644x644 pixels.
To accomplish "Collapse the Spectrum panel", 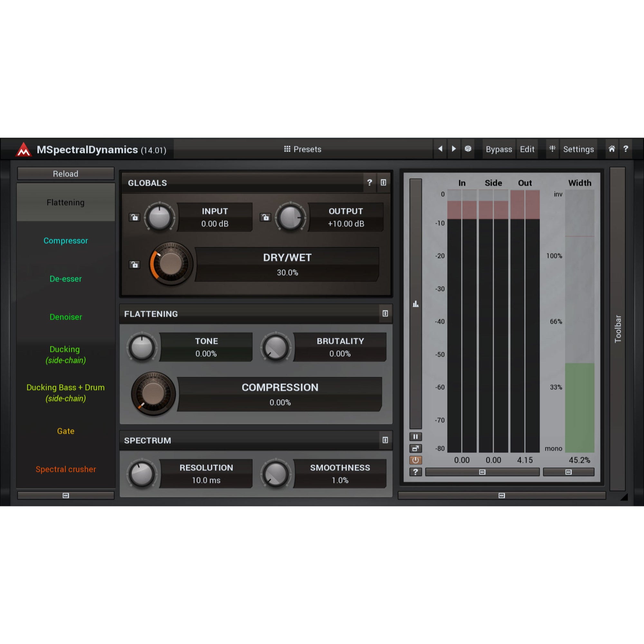I will coord(385,440).
